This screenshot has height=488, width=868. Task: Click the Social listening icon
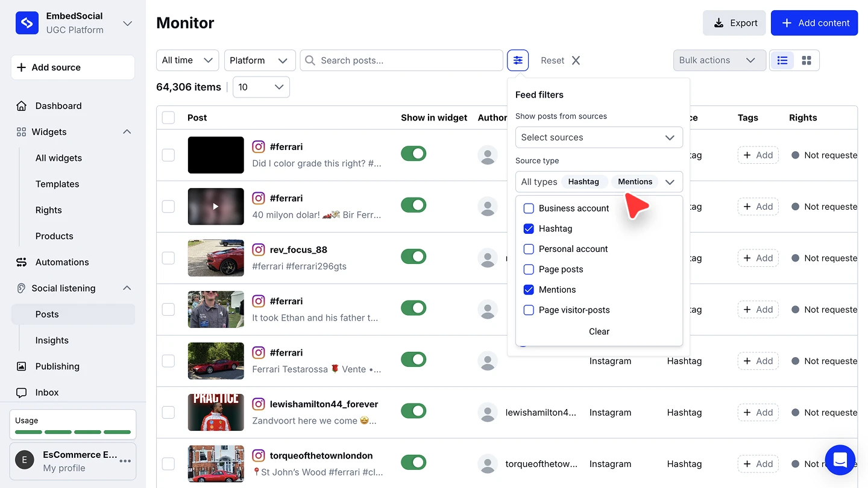tap(21, 288)
